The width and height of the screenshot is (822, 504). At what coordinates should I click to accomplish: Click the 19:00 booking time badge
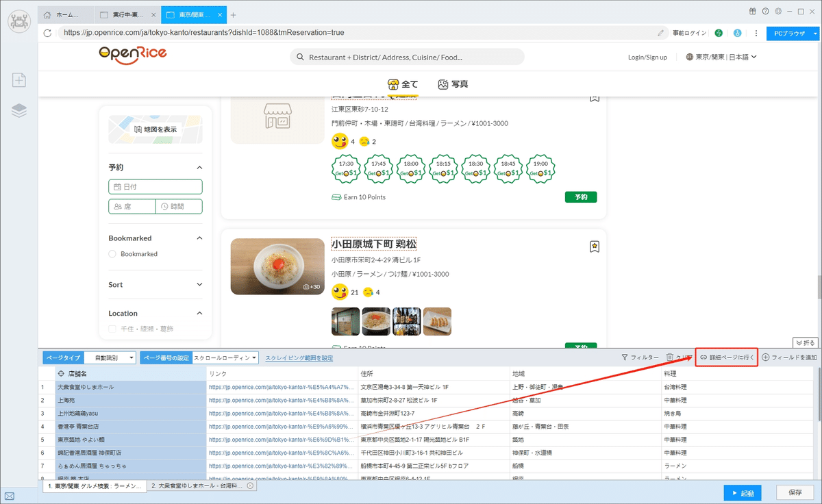point(540,168)
